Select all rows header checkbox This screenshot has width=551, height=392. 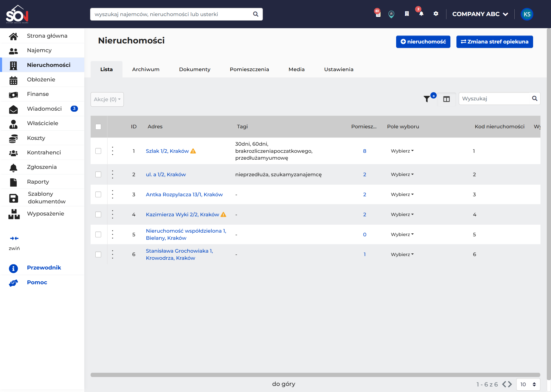coord(98,127)
